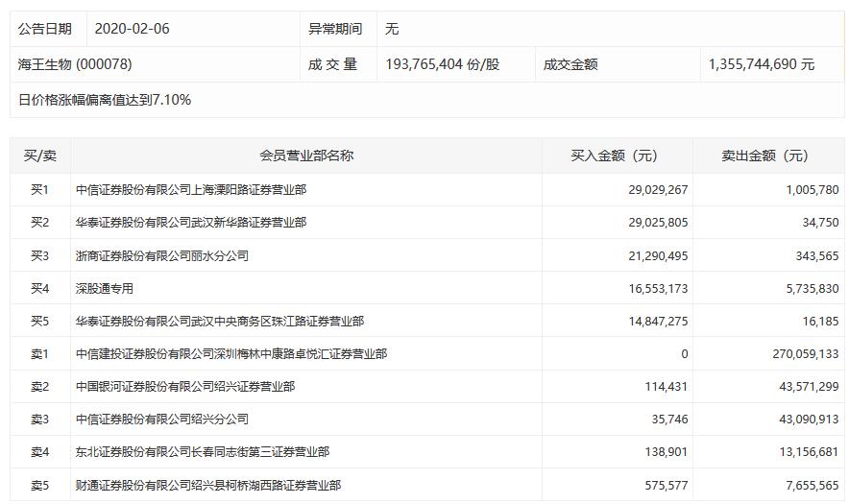Select the 卖2 row label
The image size is (849, 504).
coord(39,387)
